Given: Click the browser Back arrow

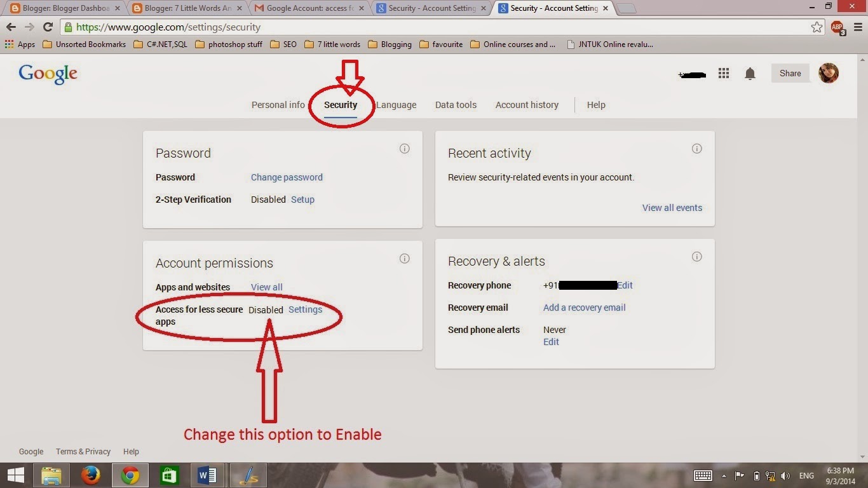Looking at the screenshot, I should click(11, 27).
